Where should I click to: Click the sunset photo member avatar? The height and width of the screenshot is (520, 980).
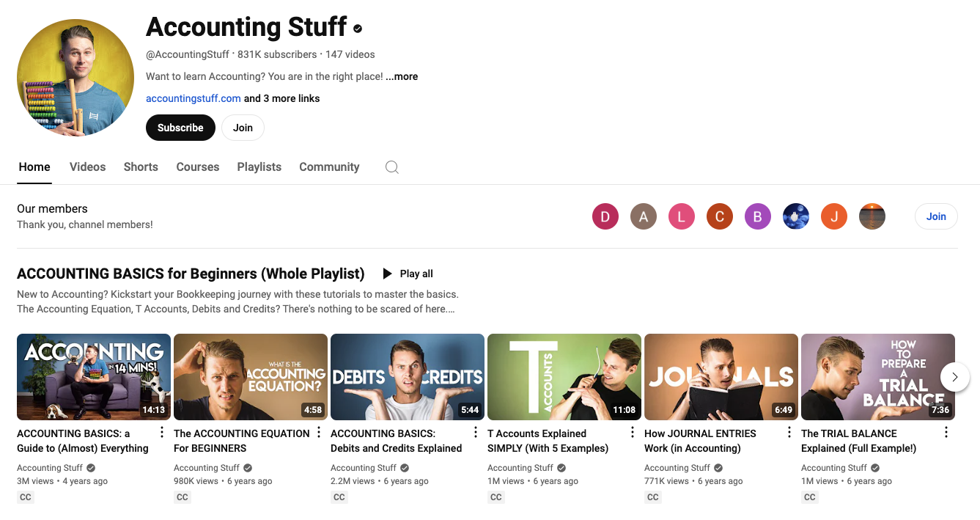point(872,216)
